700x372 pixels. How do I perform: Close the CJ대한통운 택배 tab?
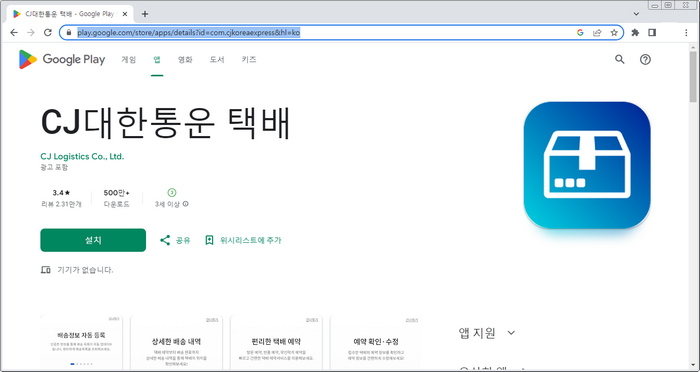(x=125, y=14)
